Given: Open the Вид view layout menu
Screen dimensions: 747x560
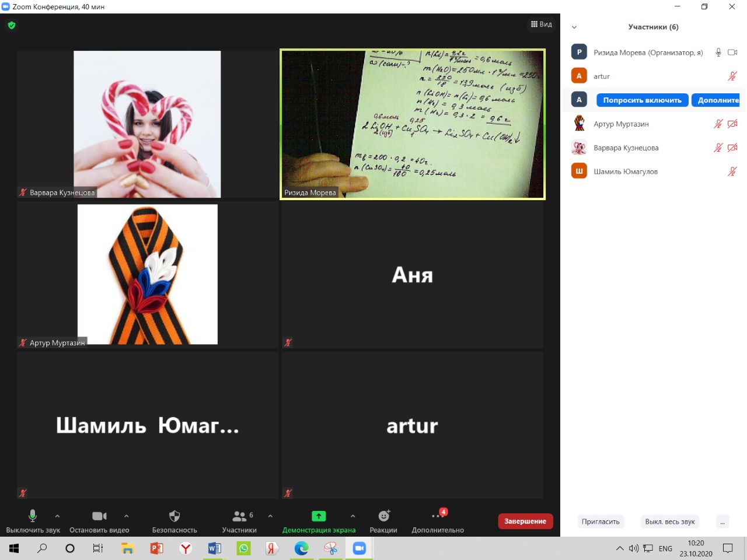Looking at the screenshot, I should click(541, 24).
